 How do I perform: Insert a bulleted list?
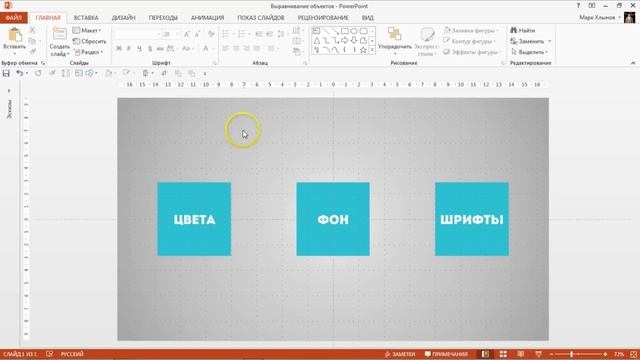(225, 34)
